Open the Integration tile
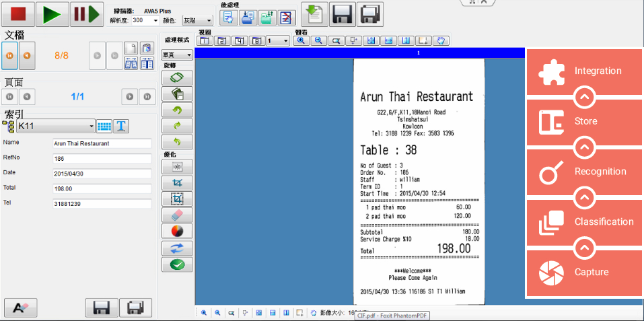The image size is (644, 321). [584, 71]
